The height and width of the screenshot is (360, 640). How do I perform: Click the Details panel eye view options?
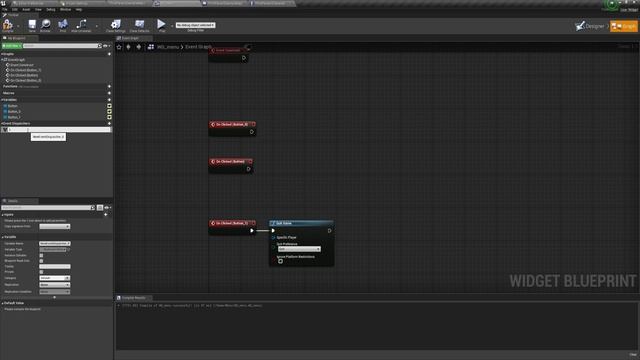[107, 208]
